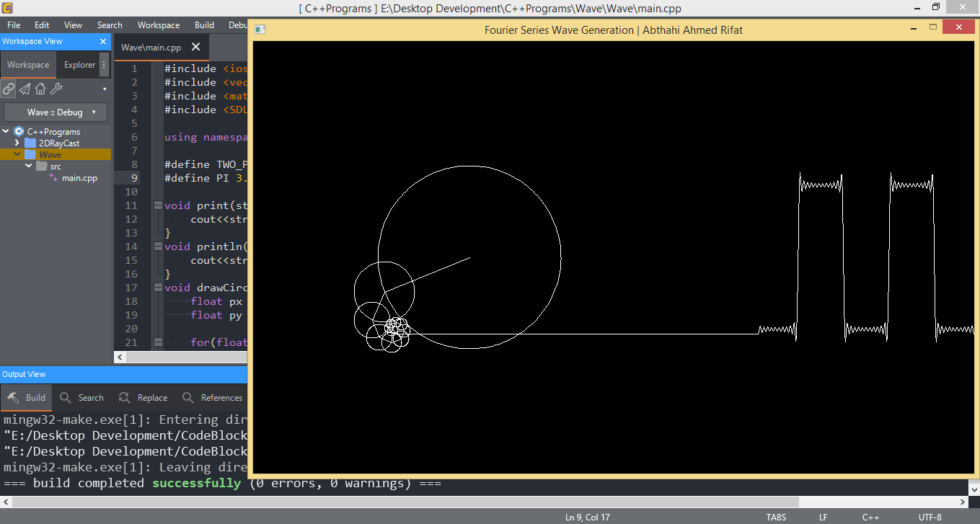Open the Wave :: Debug configuration dropdown

[56, 112]
